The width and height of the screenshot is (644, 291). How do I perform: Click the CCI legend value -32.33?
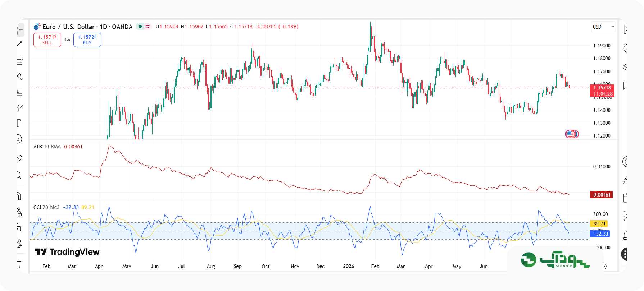click(71, 207)
